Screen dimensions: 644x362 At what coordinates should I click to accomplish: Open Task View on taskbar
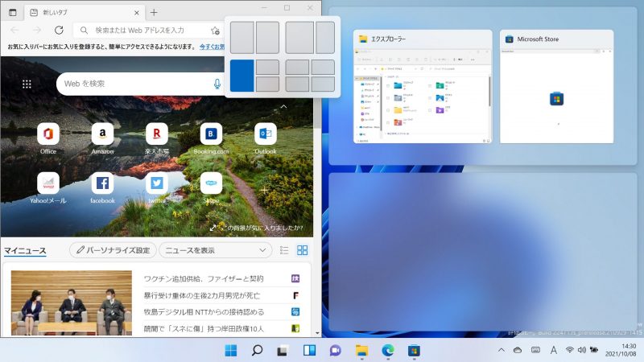pyautogui.click(x=283, y=351)
